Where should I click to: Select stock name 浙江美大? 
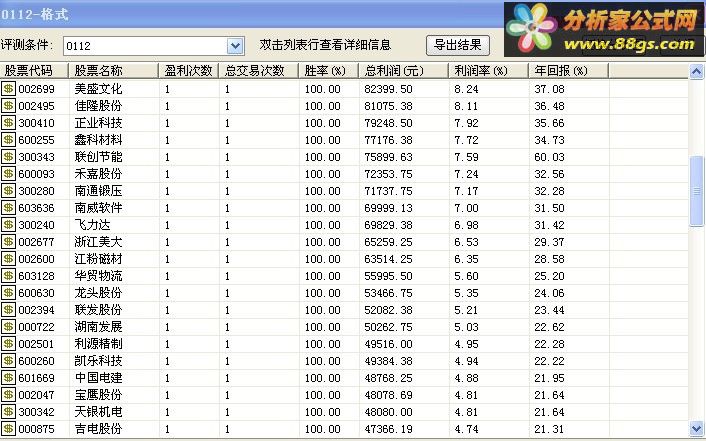[x=98, y=242]
